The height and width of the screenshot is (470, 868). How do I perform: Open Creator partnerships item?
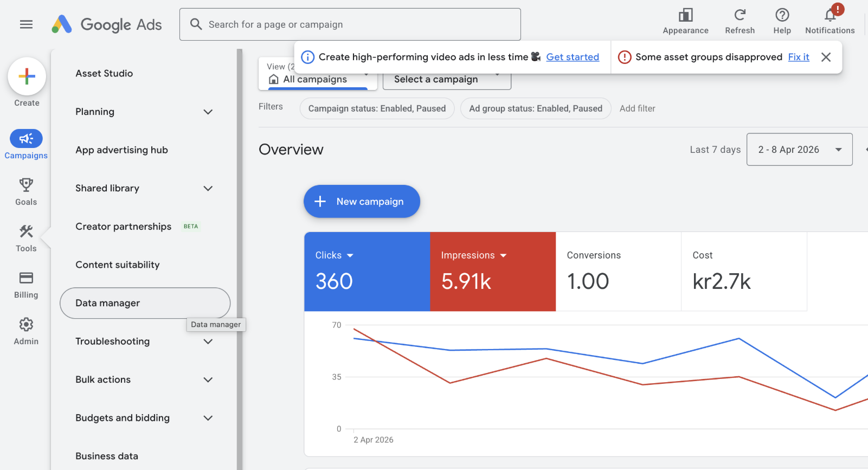[x=123, y=227]
